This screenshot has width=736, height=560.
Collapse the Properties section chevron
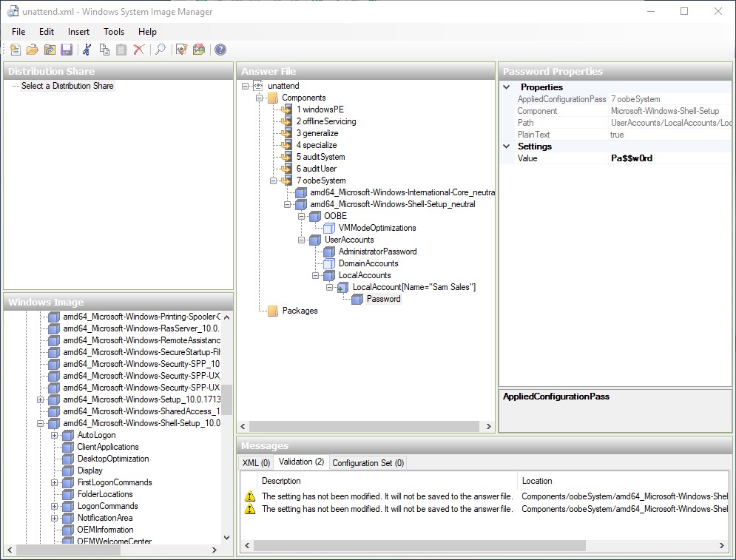(x=507, y=87)
